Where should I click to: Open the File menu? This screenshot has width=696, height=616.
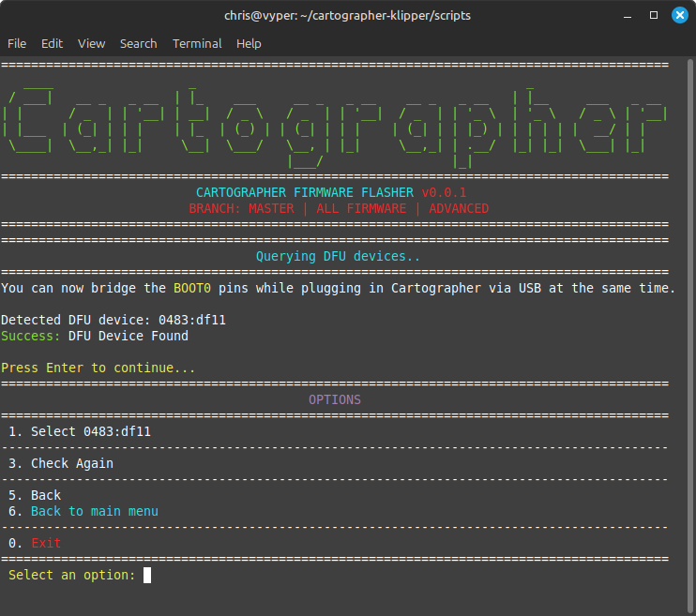coord(17,43)
